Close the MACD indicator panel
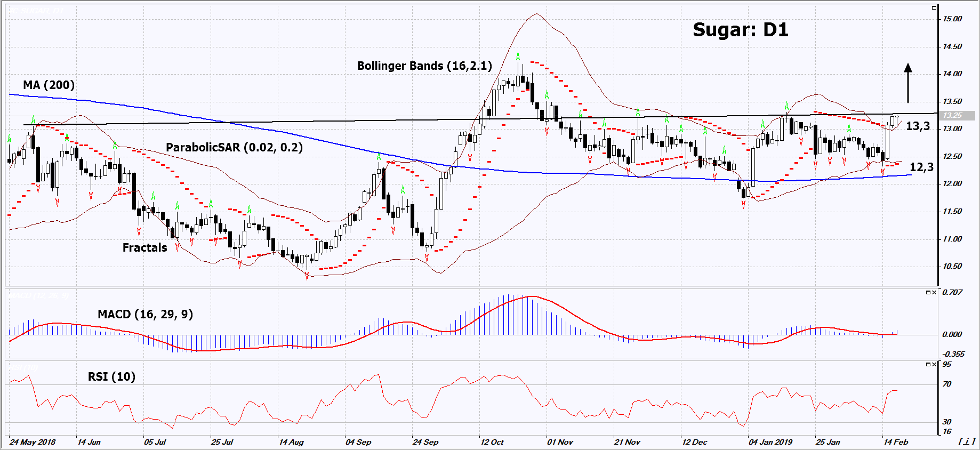This screenshot has height=450, width=980. coord(934,293)
